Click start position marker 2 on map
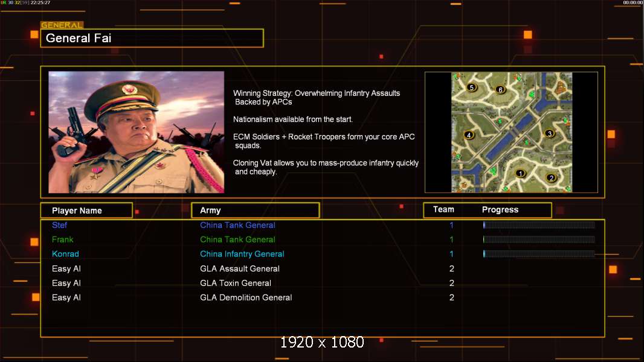 point(551,177)
